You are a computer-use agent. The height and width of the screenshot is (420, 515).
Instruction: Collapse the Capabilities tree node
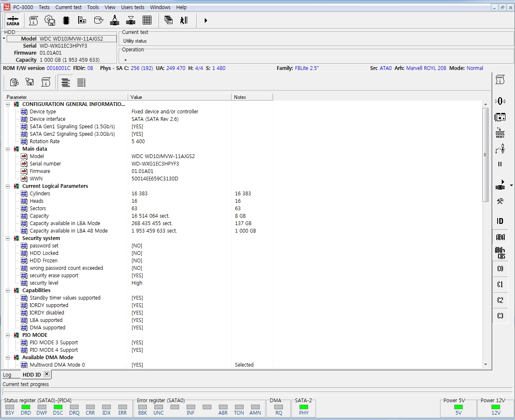7,290
